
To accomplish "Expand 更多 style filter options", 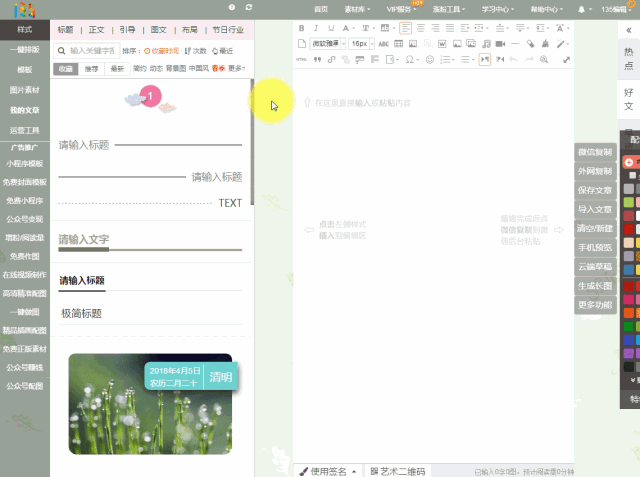I will click(236, 68).
